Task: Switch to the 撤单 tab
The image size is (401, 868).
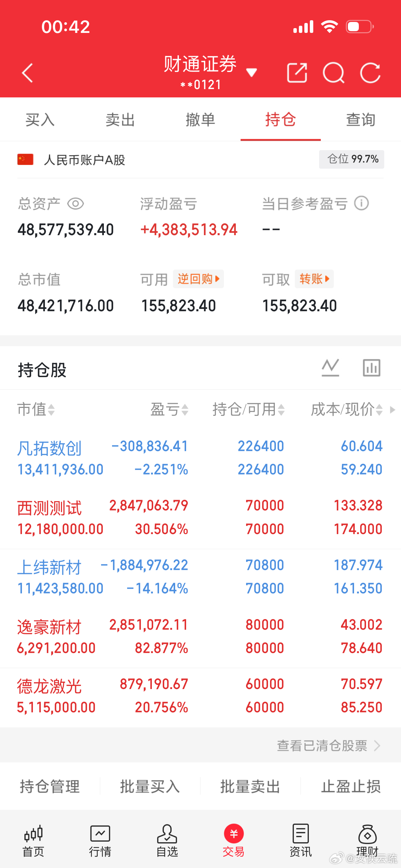Action: [200, 120]
